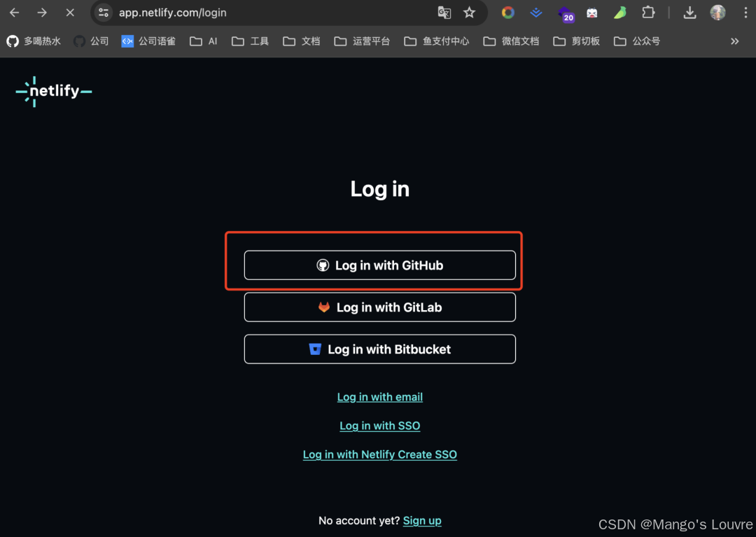Click the Netlify logo
The height and width of the screenshot is (537, 756).
click(x=54, y=92)
